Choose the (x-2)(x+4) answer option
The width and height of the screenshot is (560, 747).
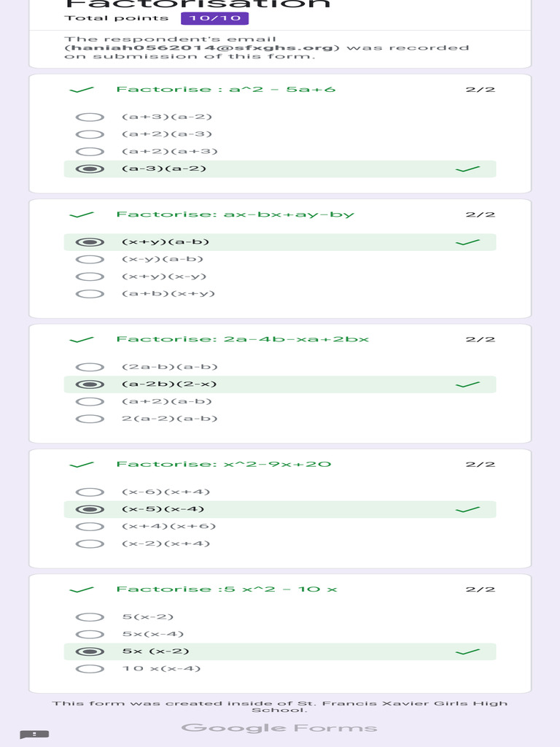tap(90, 543)
